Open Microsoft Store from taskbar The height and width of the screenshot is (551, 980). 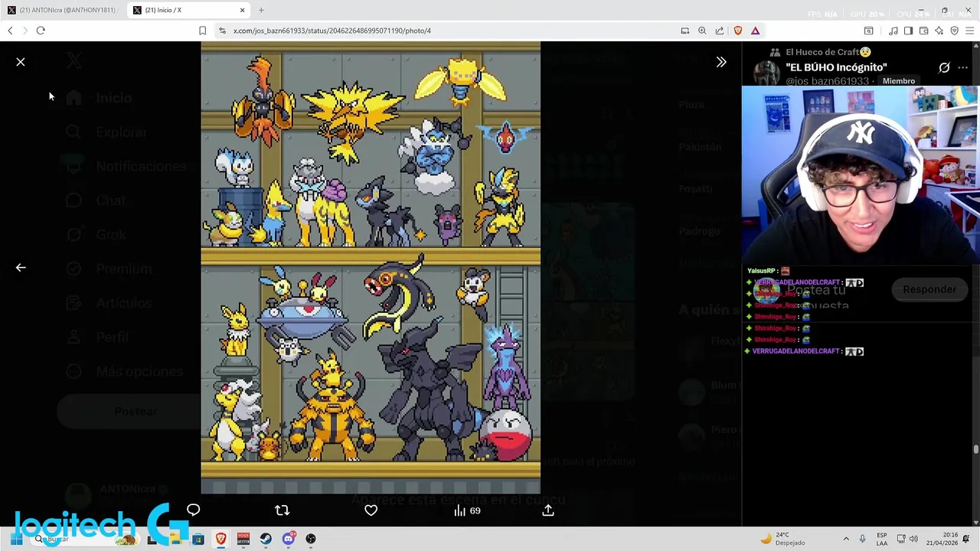pos(198,539)
